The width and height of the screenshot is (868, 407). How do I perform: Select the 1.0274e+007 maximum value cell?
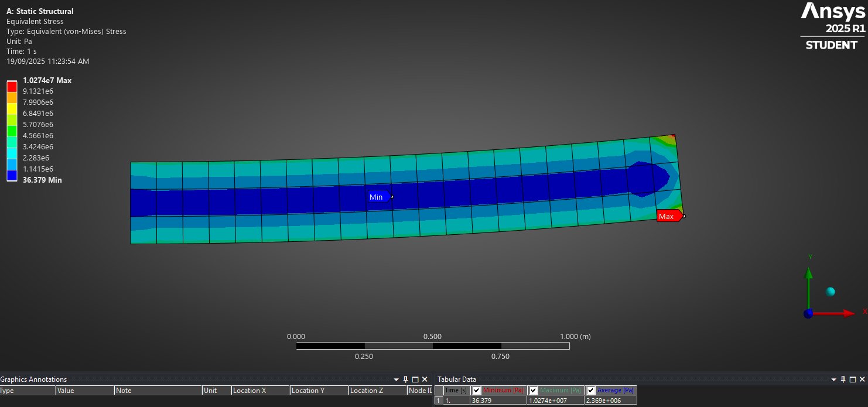(556, 401)
